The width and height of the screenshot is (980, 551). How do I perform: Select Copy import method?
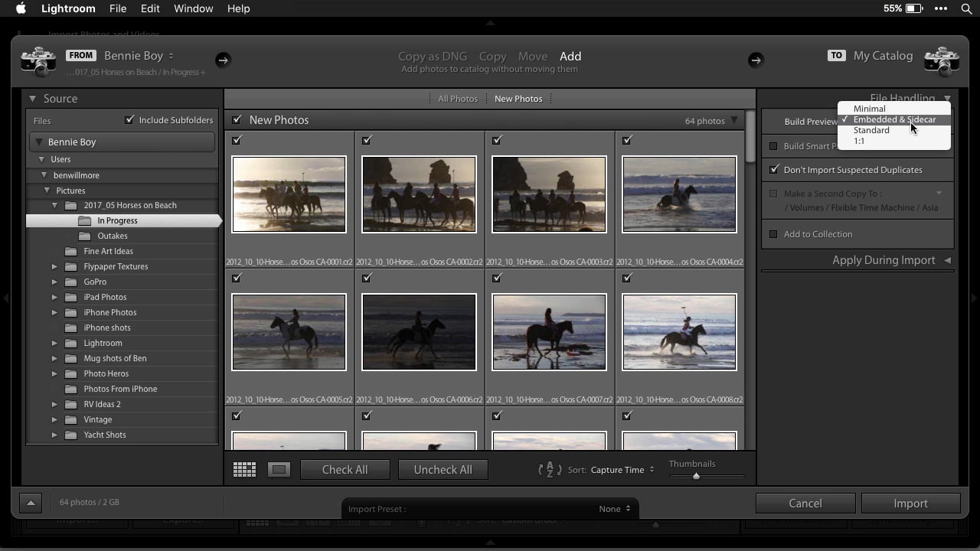pos(492,56)
